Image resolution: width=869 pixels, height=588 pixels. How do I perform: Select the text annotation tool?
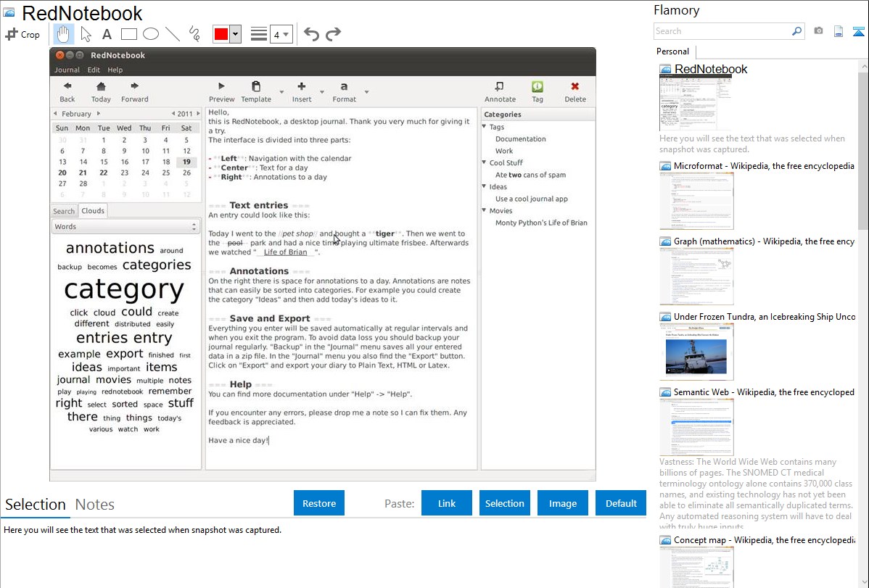click(107, 34)
